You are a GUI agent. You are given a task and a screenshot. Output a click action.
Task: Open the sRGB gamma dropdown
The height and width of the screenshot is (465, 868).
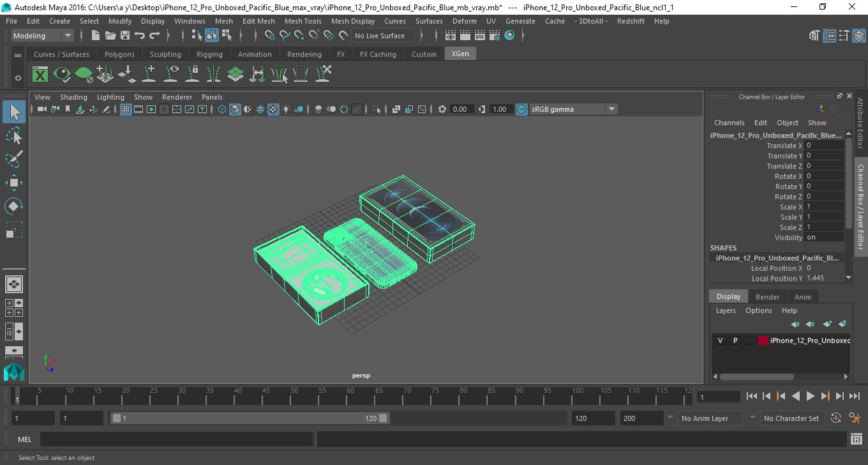573,109
